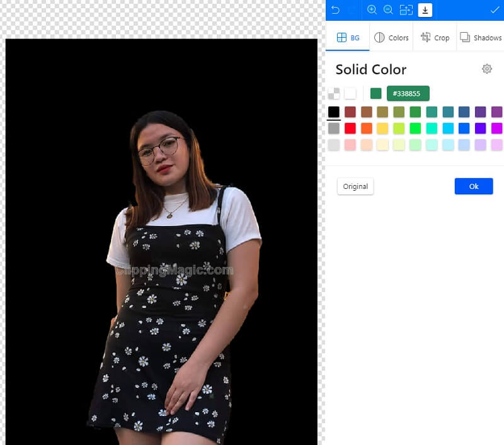Click the Original button

coord(355,186)
